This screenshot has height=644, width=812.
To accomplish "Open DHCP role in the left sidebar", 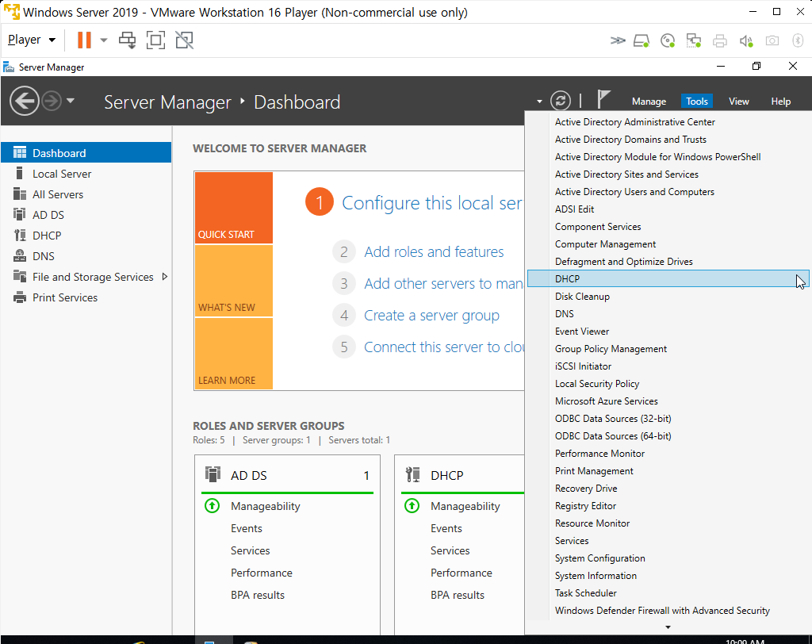I will [86, 236].
